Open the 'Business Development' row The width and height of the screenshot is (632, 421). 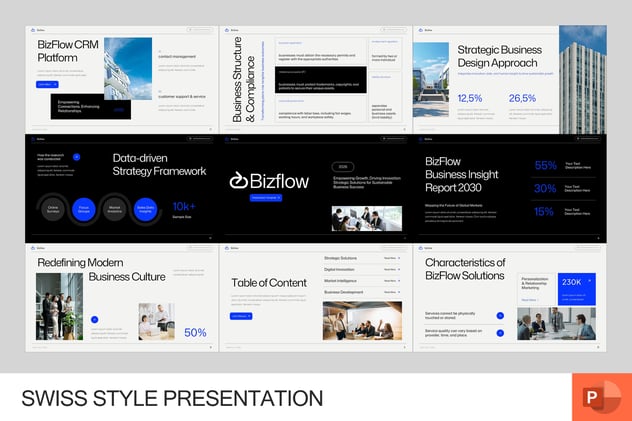coord(362,292)
